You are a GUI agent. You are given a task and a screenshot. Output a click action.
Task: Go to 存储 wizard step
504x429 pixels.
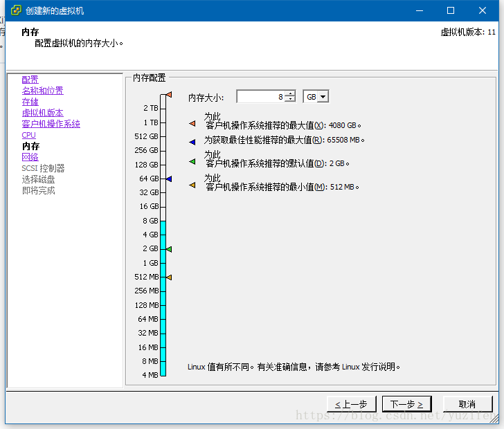click(30, 102)
